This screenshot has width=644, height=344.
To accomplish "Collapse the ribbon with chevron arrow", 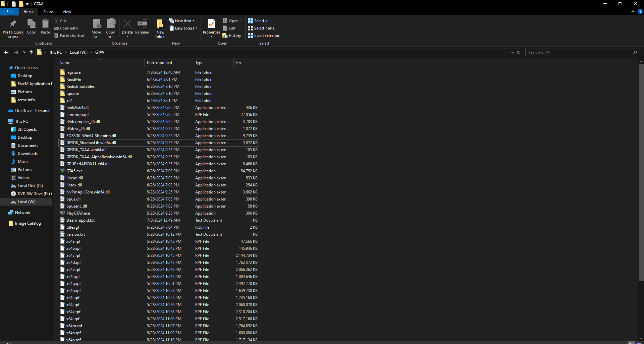I will 633,11.
